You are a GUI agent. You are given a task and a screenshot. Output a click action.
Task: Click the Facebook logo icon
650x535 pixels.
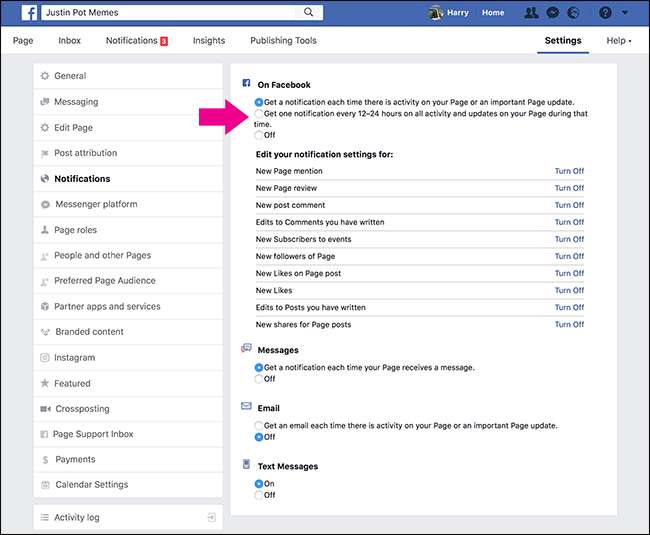(30, 13)
